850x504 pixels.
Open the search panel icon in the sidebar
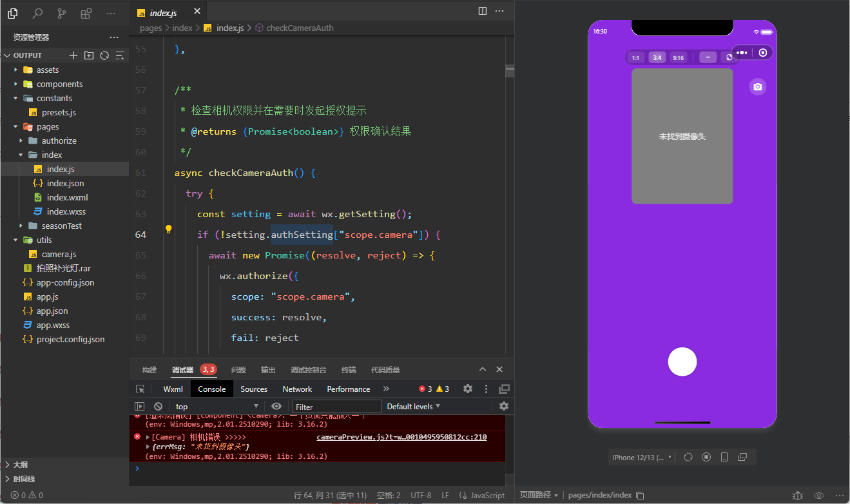(37, 13)
